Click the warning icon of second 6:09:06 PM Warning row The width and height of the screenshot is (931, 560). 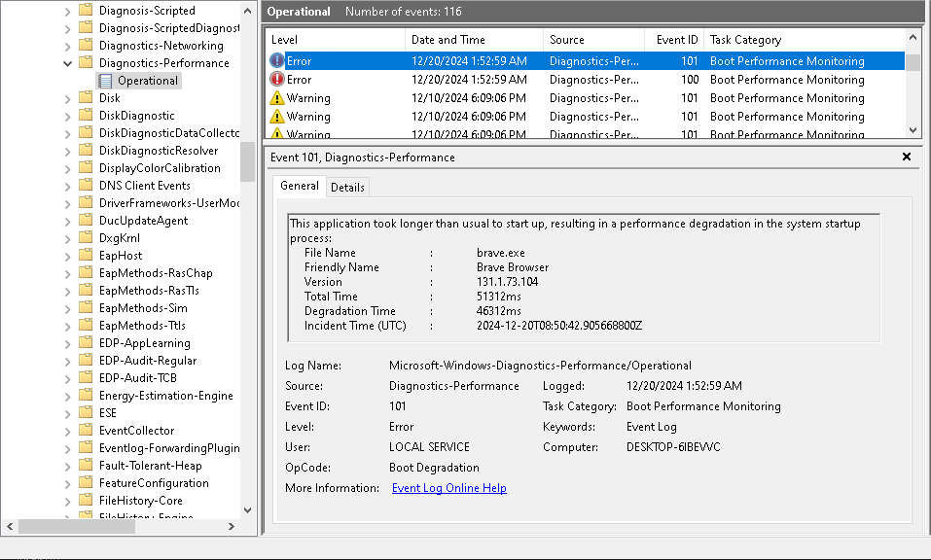[x=276, y=117]
